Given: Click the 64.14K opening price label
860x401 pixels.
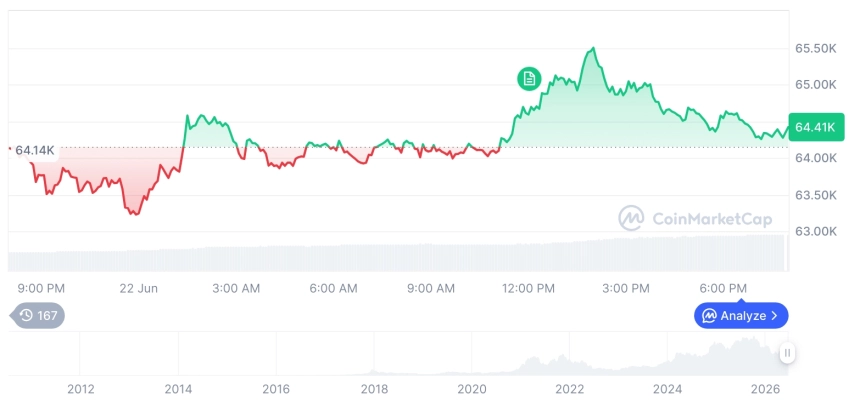Looking at the screenshot, I should (34, 150).
